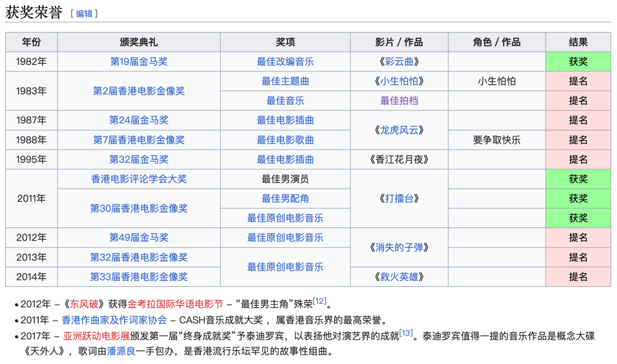Screen dimensions: 617x364
Task: Click the 1983年 year cell
Action: (x=31, y=91)
